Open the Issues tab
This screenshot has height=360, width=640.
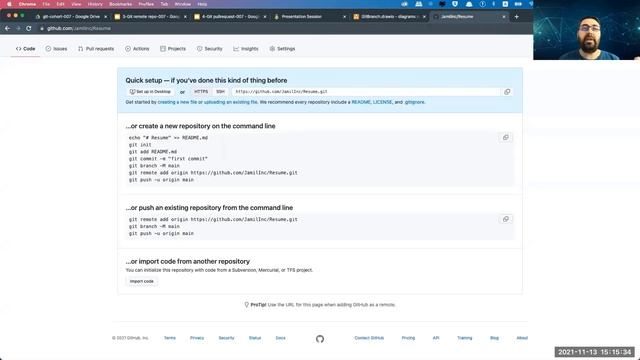click(x=56, y=49)
